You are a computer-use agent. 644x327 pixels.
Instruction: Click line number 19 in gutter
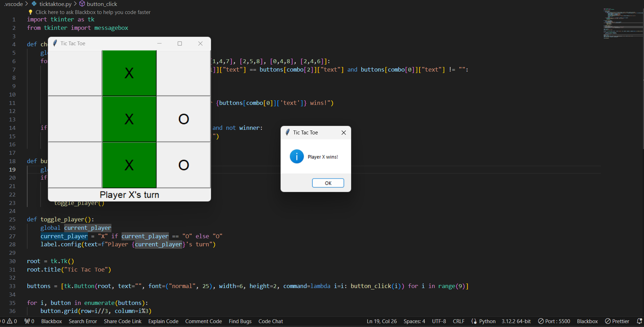click(12, 169)
